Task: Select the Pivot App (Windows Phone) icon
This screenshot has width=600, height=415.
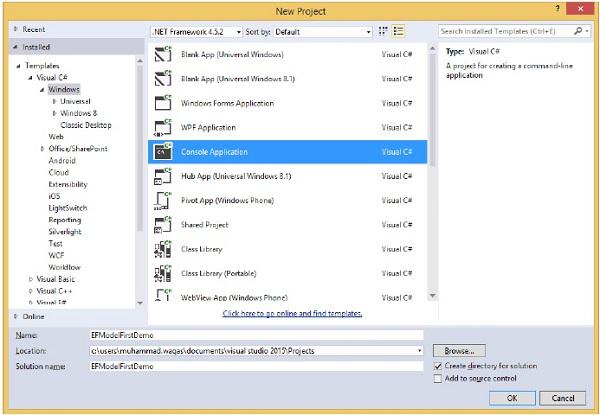Action: (x=163, y=200)
